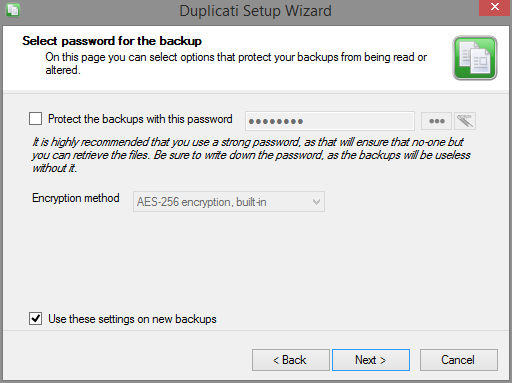Click the header description about protecting backups

tap(236, 63)
